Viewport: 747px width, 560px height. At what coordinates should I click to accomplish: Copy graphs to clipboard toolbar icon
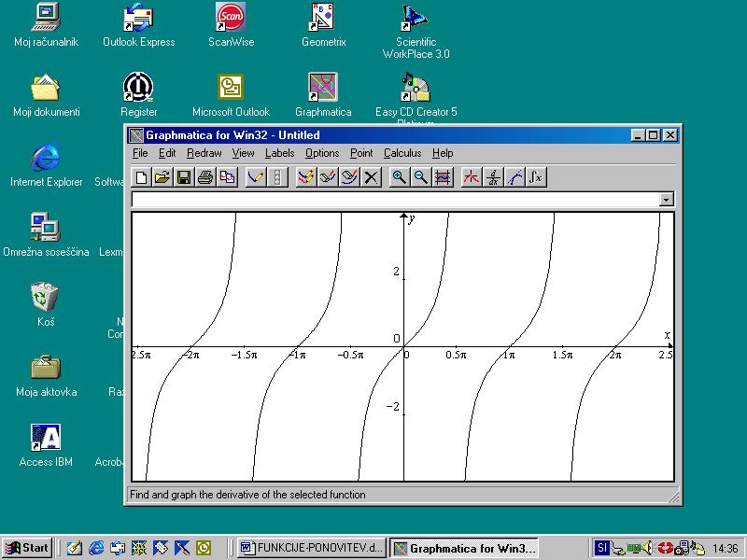pos(228,177)
